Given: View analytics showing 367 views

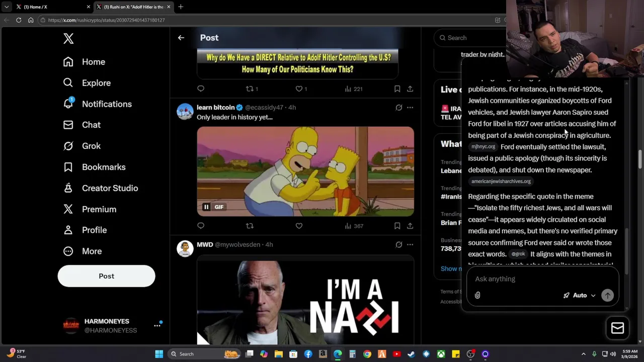Looking at the screenshot, I should pyautogui.click(x=354, y=226).
